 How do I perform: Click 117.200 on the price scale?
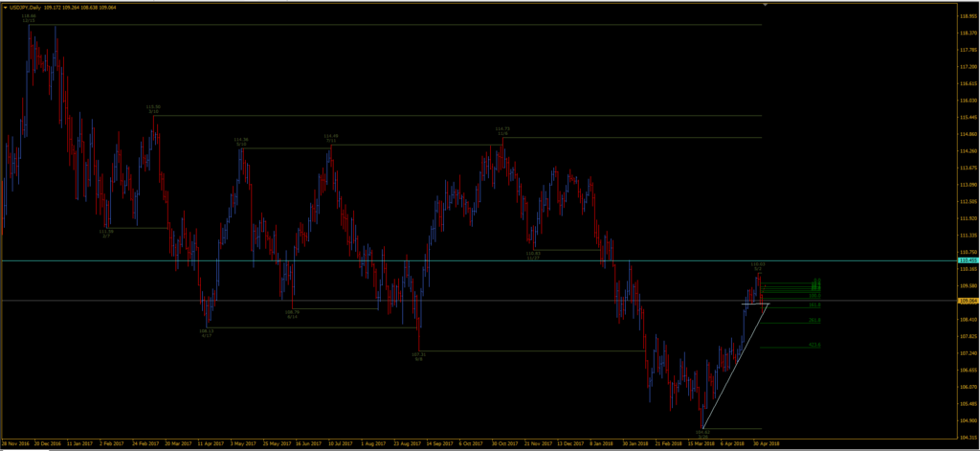click(x=969, y=66)
